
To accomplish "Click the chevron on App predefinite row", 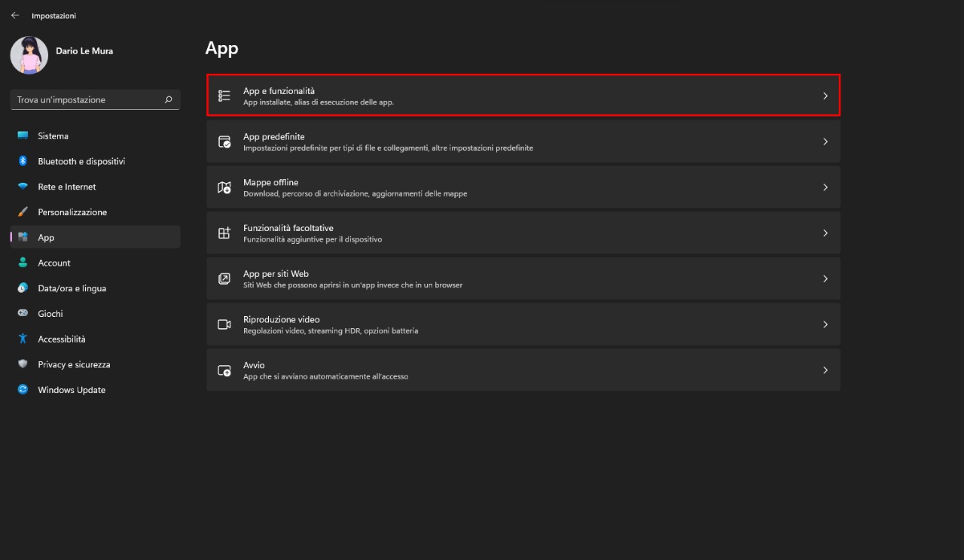I will click(825, 142).
